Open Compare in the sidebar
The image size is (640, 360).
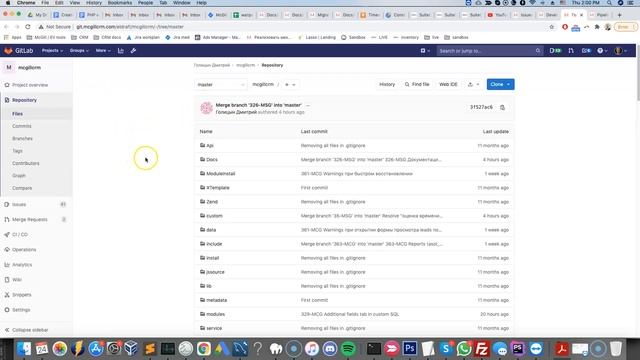(22, 188)
